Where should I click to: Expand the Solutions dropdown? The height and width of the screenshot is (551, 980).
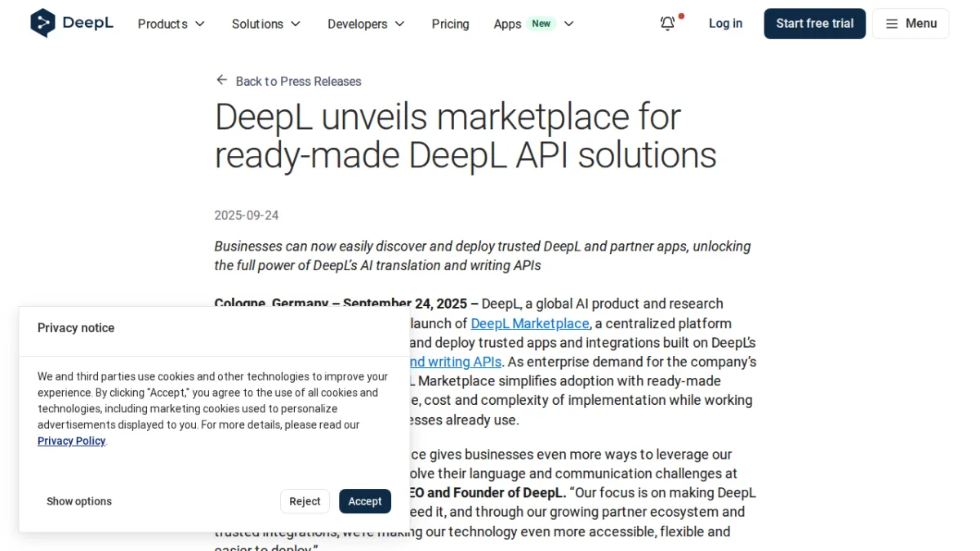pyautogui.click(x=266, y=24)
